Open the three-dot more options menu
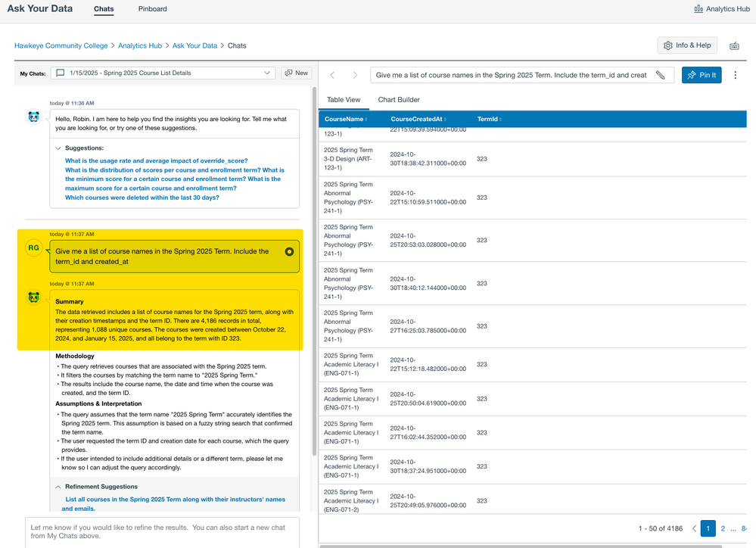 coord(736,75)
